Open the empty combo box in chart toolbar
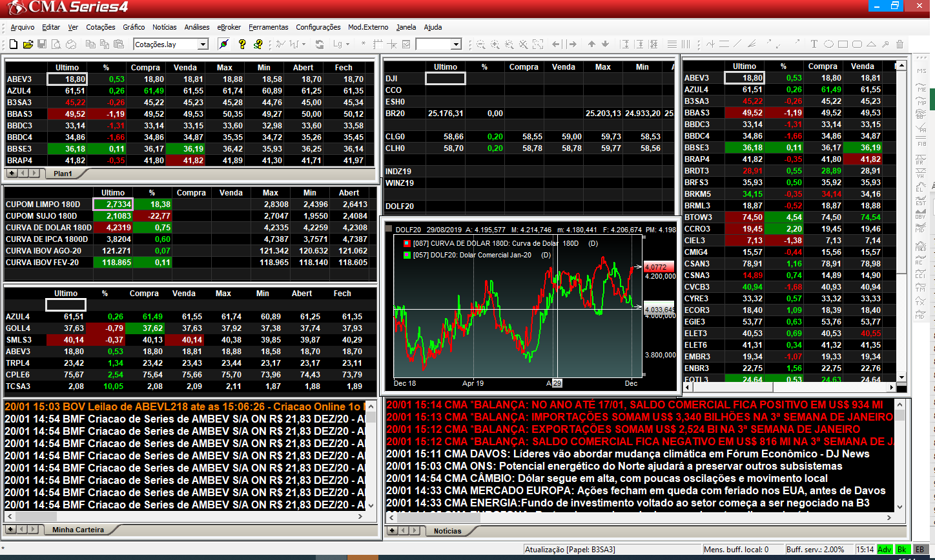Viewport: 935px width, 560px height. 456,45
